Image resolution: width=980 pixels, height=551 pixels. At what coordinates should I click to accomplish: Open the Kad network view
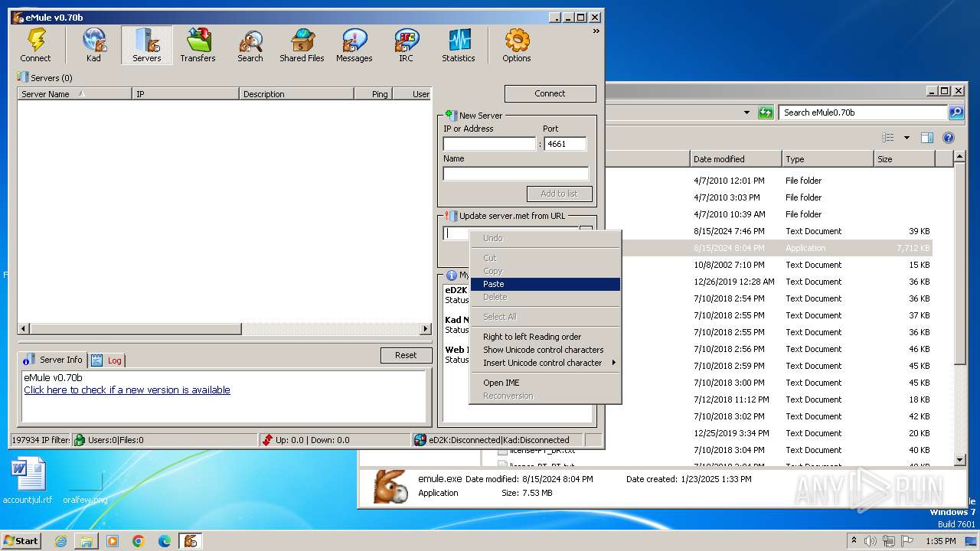93,45
